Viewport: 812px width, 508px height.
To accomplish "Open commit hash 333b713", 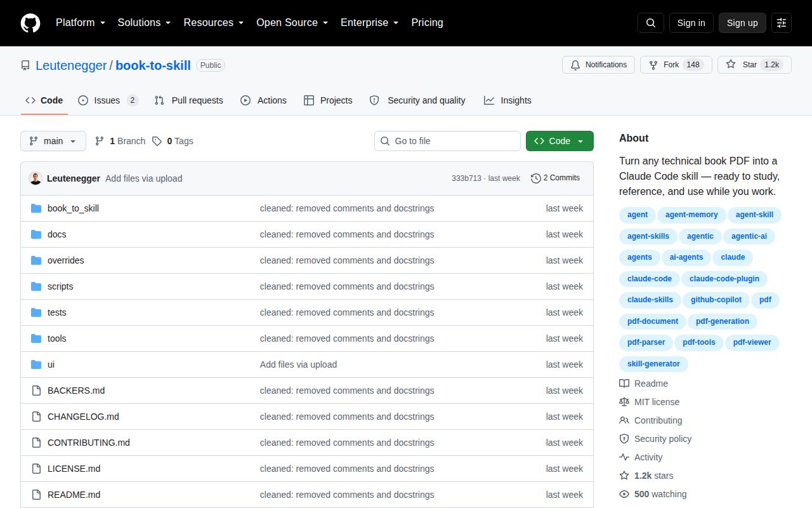I will point(466,178).
